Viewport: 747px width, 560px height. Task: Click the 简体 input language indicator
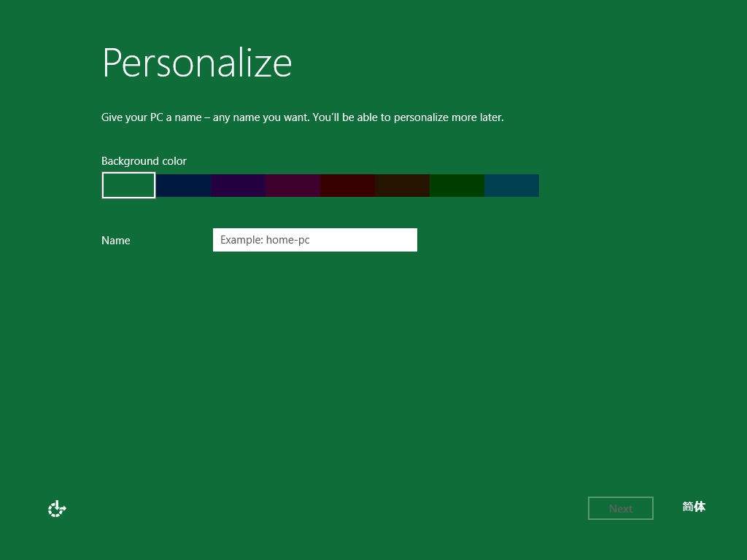[694, 507]
